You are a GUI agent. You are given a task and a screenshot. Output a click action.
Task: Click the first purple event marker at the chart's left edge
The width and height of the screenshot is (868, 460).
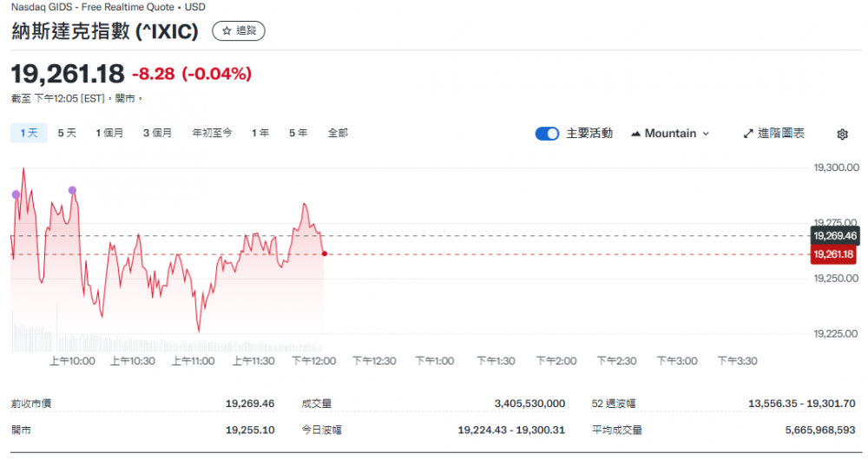(x=16, y=194)
